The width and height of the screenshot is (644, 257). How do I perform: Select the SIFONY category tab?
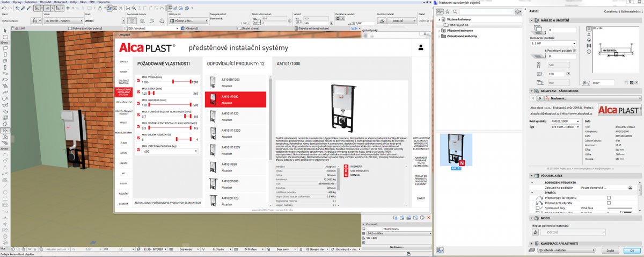click(123, 71)
